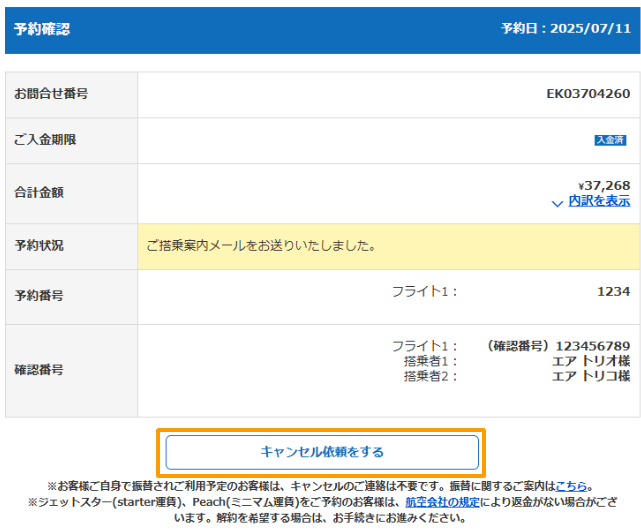Click the ご入金期限 row label
641x531 pixels.
click(45, 140)
